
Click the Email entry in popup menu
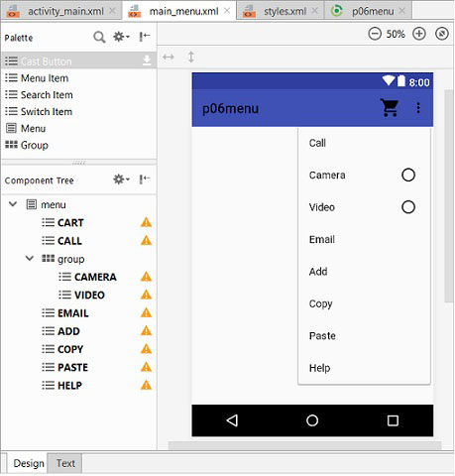[322, 239]
